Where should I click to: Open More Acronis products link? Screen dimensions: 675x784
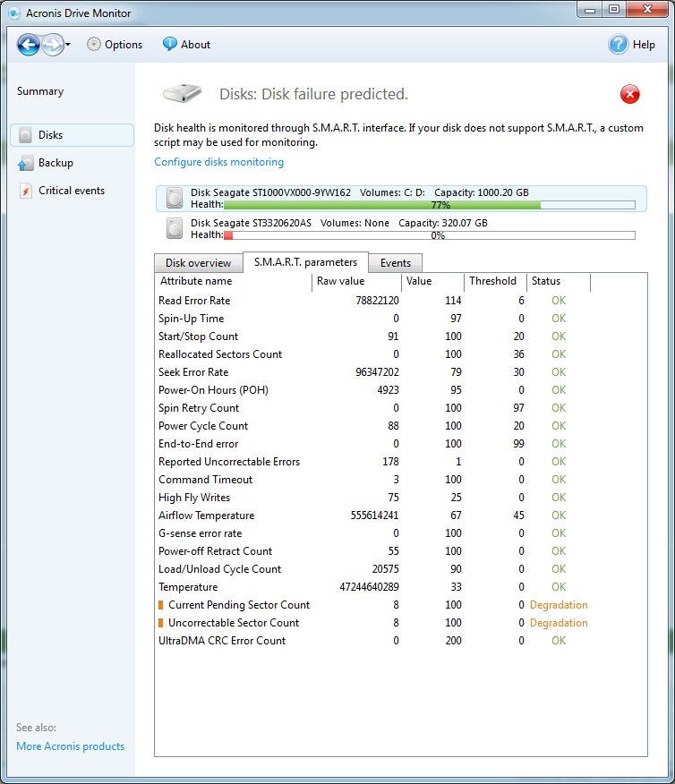point(71,746)
